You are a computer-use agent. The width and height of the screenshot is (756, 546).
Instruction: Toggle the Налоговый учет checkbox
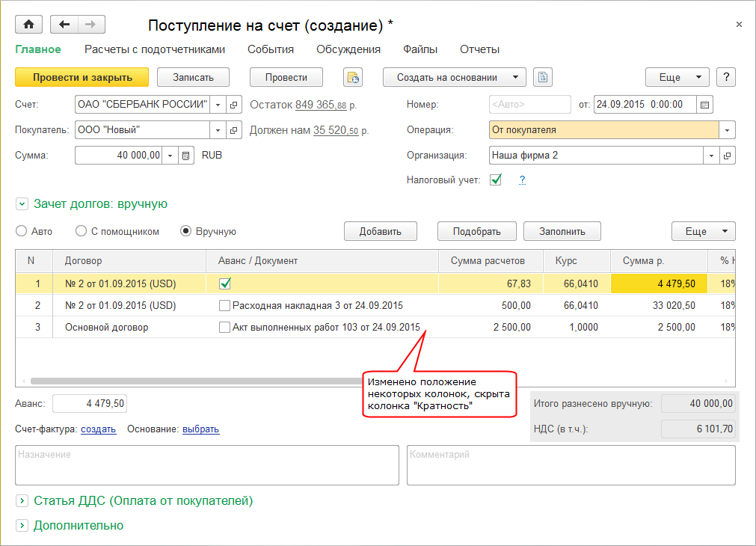click(x=495, y=180)
